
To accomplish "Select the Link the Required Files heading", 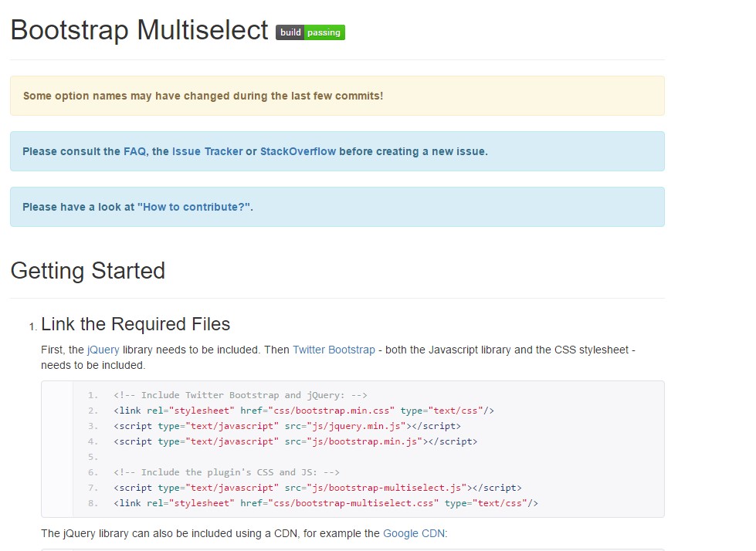I will click(x=135, y=323).
